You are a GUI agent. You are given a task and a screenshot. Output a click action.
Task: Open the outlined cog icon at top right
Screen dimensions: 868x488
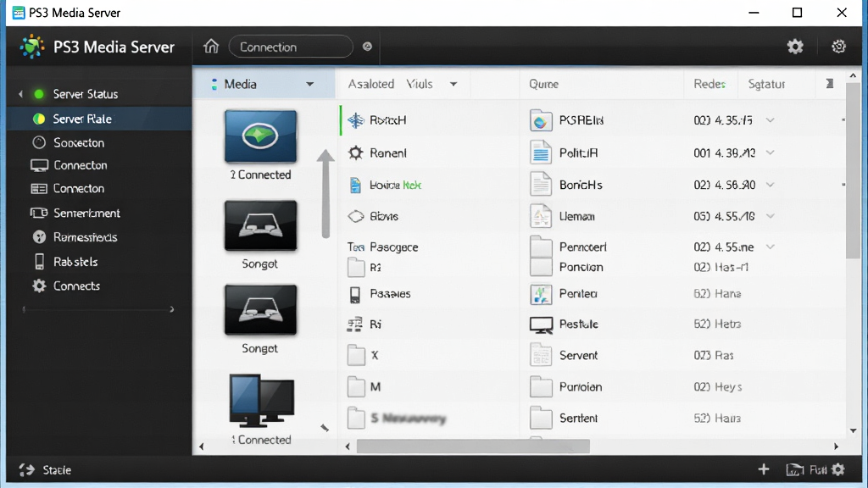tap(838, 47)
